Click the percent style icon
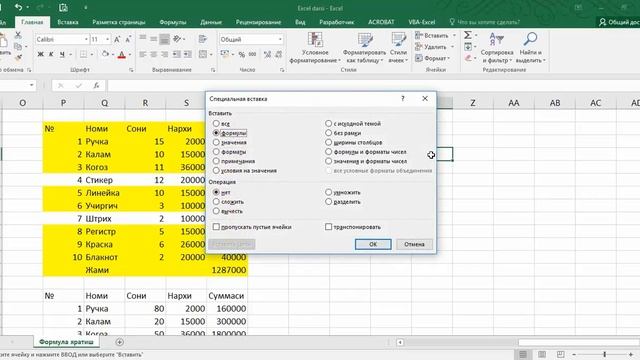The image size is (640, 360). (242, 54)
